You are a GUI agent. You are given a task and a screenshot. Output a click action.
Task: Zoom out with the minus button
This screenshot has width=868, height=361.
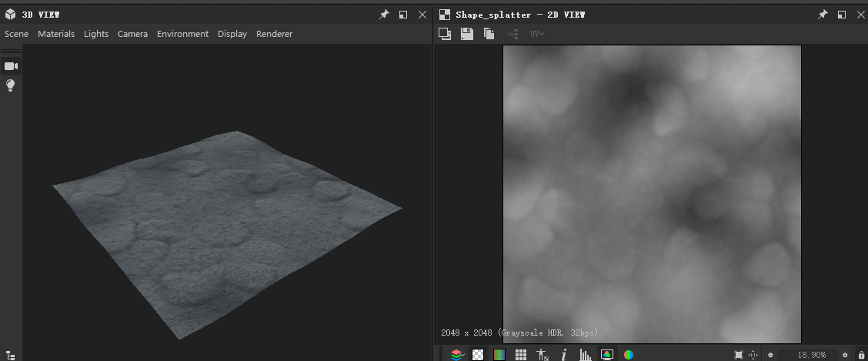(770, 355)
